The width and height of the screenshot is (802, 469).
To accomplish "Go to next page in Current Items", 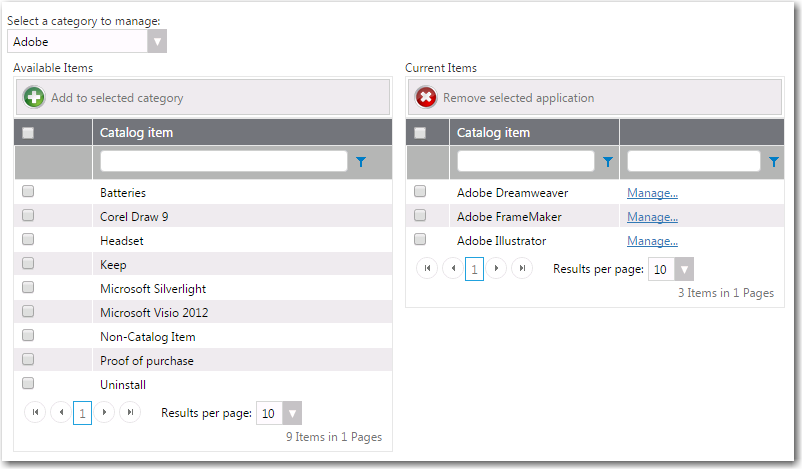I will [x=498, y=268].
